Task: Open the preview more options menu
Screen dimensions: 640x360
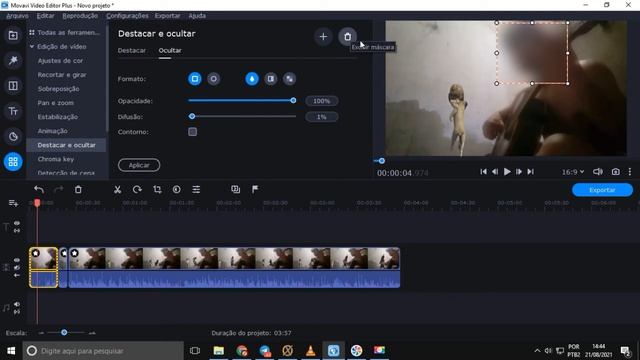Action: 630,172
